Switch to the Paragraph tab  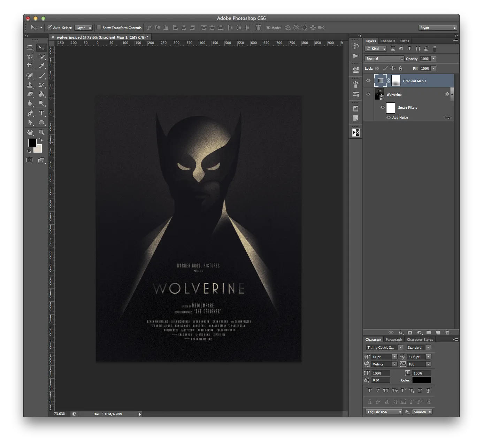394,339
